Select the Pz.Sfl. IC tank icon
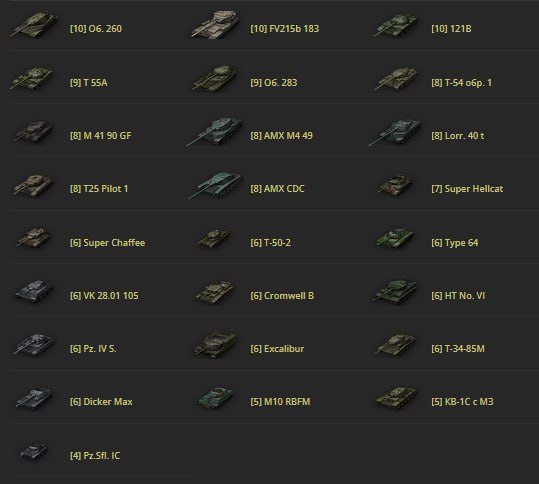The image size is (539, 484). pos(34,452)
